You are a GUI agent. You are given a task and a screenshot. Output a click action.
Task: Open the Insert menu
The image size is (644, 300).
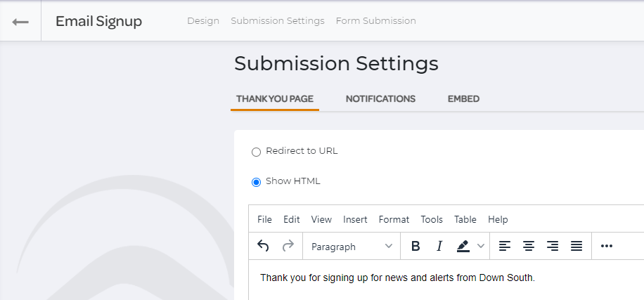coord(355,219)
